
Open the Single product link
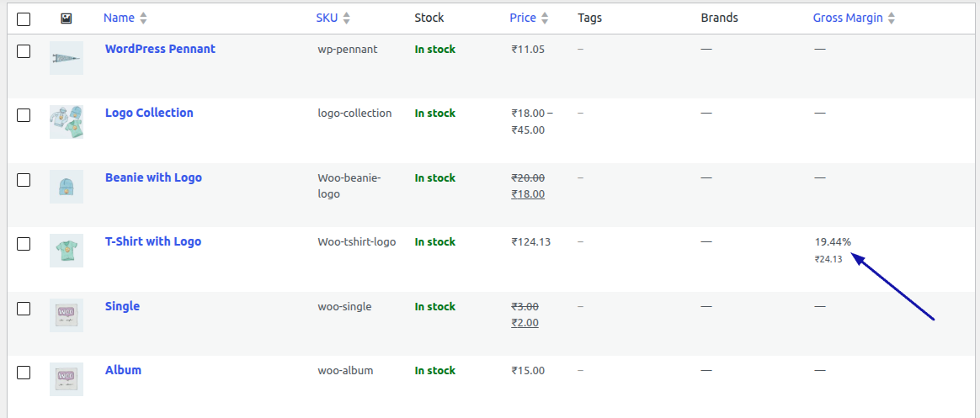tap(123, 306)
